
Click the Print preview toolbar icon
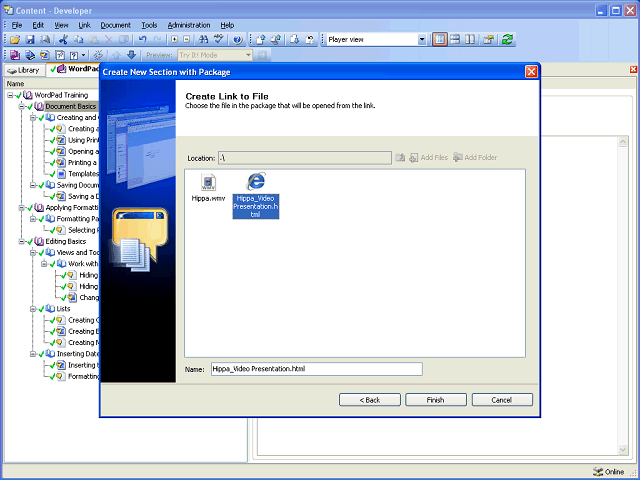point(46,40)
